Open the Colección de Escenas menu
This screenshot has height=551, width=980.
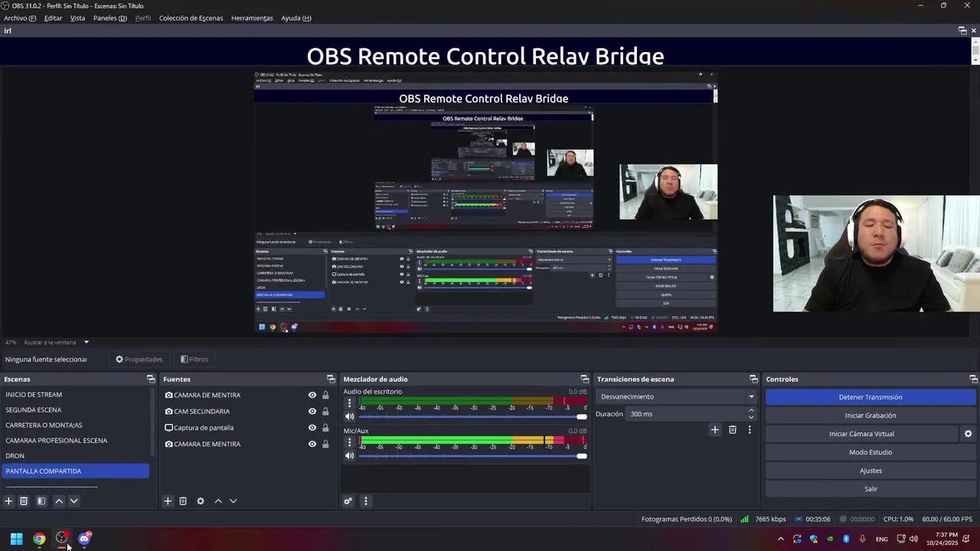(x=191, y=18)
